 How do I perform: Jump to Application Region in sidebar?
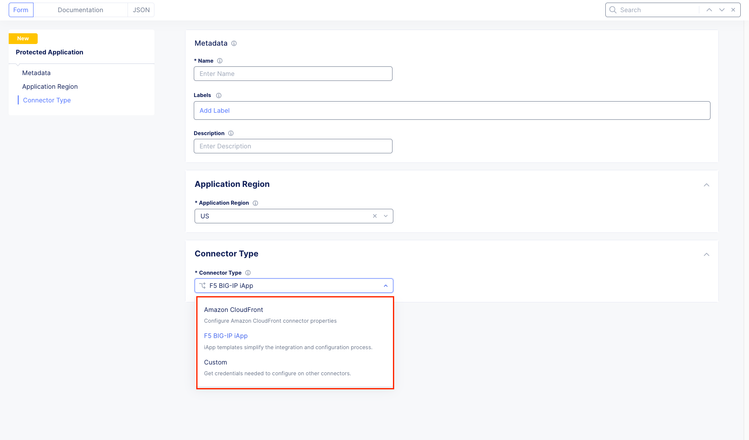coord(50,87)
